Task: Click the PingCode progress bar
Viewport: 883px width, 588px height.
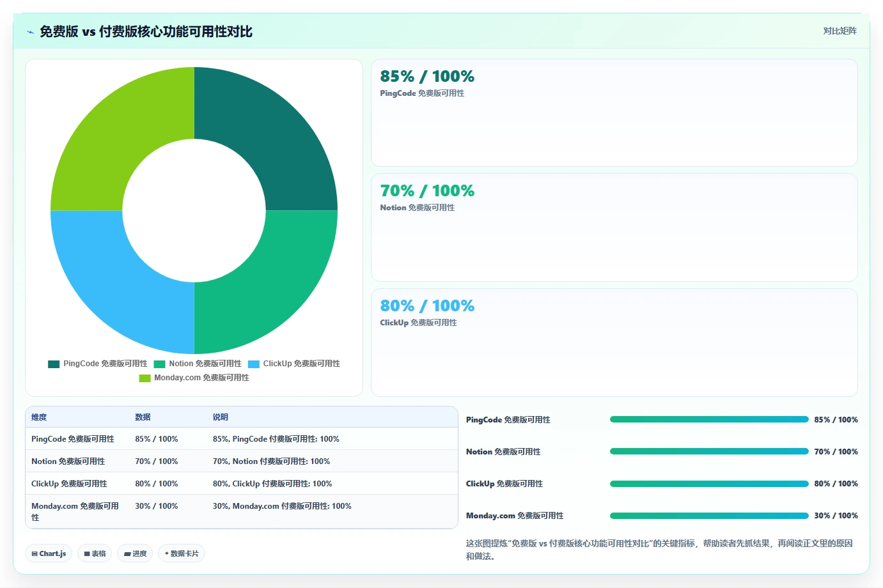Action: 709,419
